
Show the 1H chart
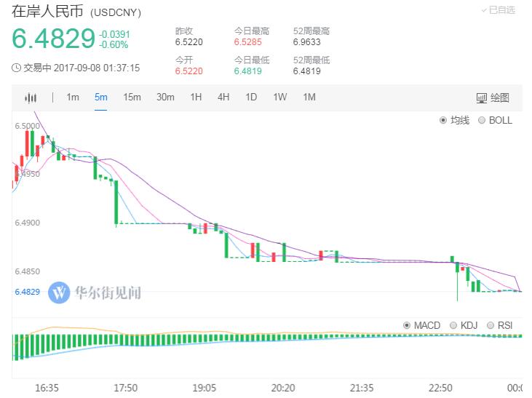(196, 97)
